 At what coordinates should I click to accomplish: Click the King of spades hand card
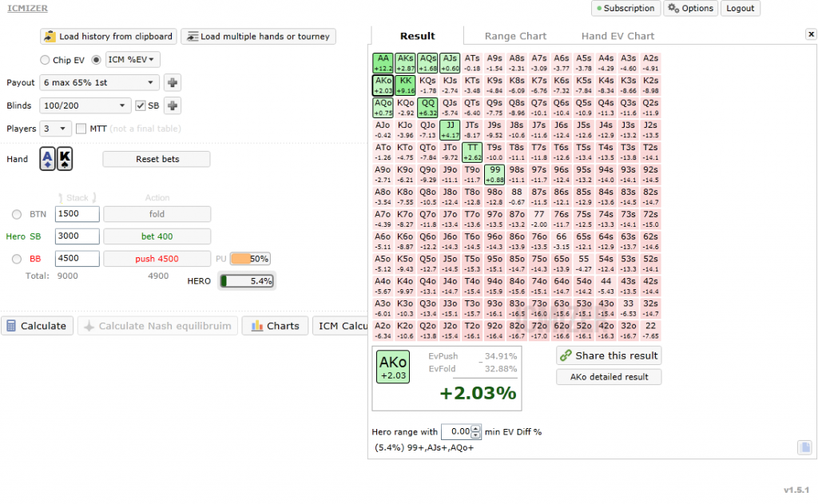click(x=65, y=159)
